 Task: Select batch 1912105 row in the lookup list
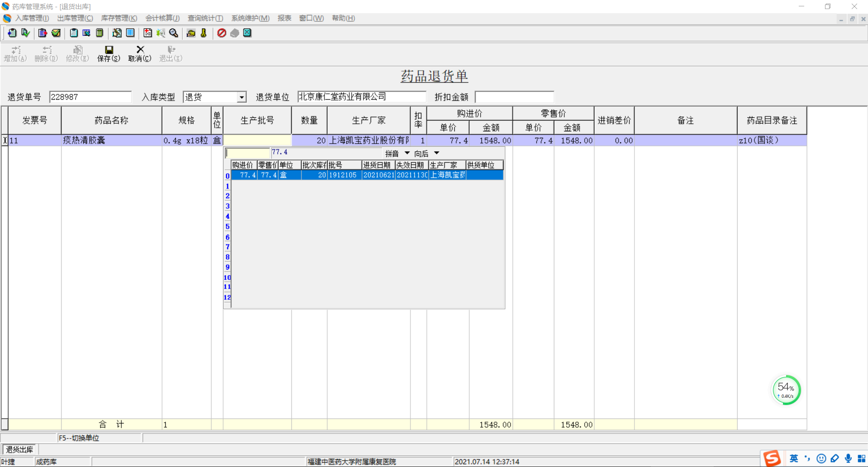point(367,175)
